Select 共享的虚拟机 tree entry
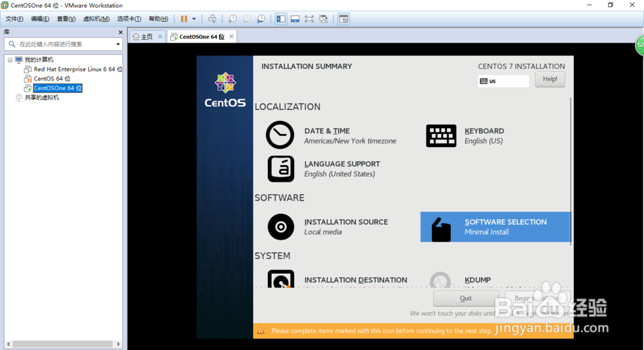This screenshot has height=350, width=644. [42, 97]
